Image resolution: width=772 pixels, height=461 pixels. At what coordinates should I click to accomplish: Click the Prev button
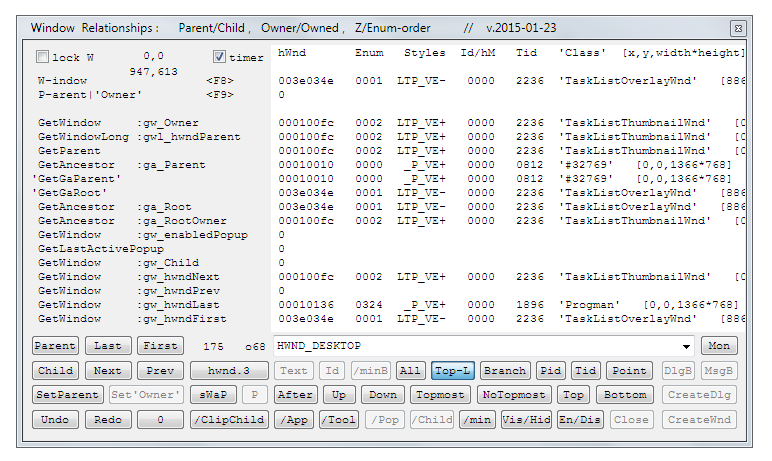click(160, 370)
